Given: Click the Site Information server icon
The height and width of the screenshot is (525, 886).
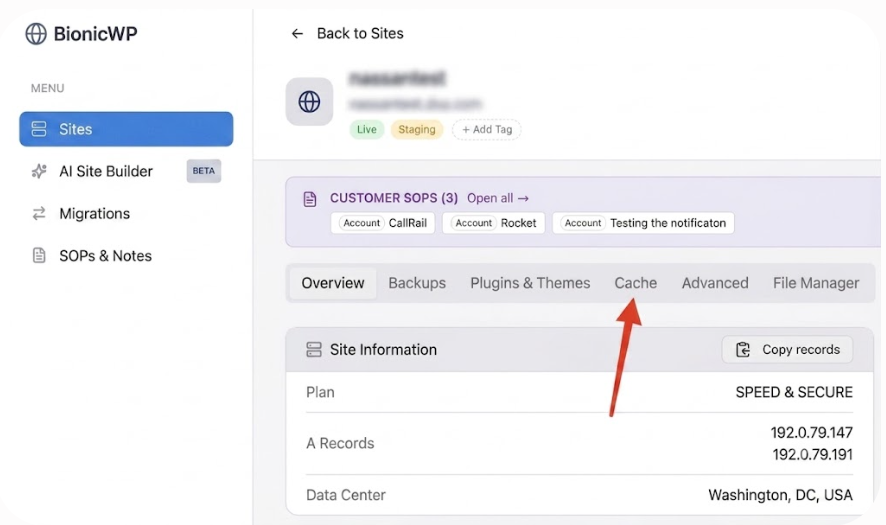Looking at the screenshot, I should [x=314, y=350].
